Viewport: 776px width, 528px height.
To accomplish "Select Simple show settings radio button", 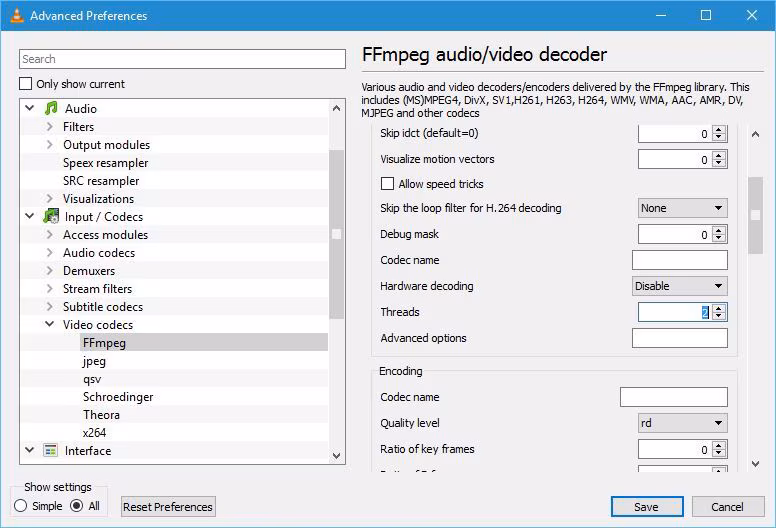I will pos(21,506).
